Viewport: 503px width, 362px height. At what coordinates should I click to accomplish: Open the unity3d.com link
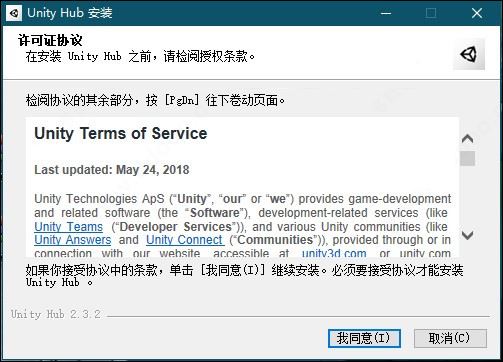click(334, 253)
